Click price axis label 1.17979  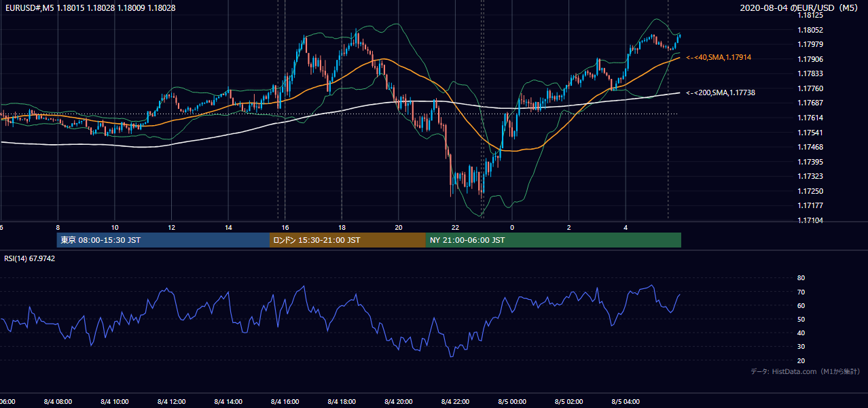811,45
